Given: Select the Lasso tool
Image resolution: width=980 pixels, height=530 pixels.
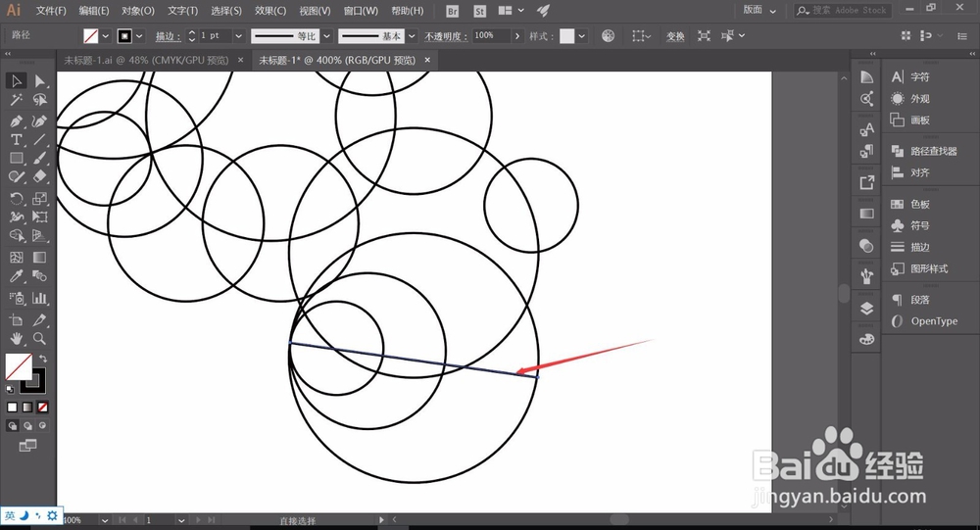Looking at the screenshot, I should click(40, 100).
